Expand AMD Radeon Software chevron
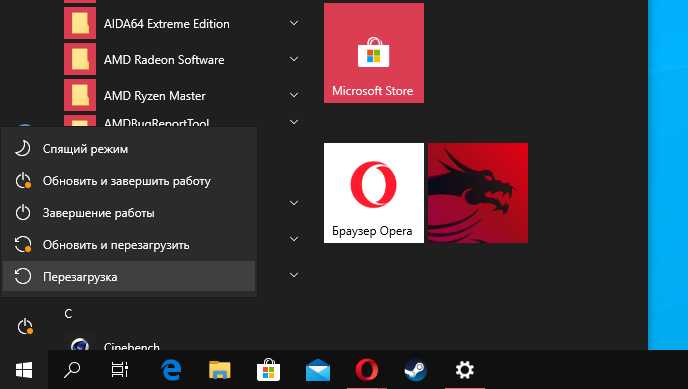The height and width of the screenshot is (389, 688). [x=294, y=59]
